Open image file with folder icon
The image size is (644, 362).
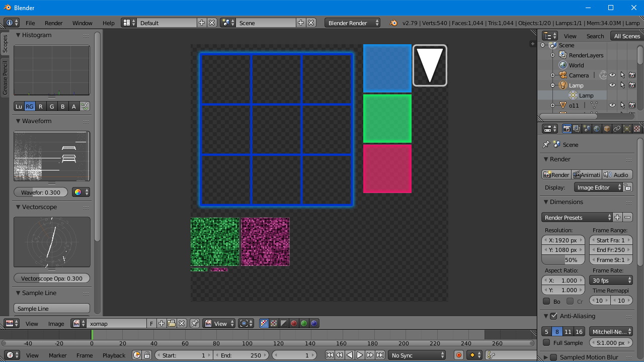click(172, 323)
